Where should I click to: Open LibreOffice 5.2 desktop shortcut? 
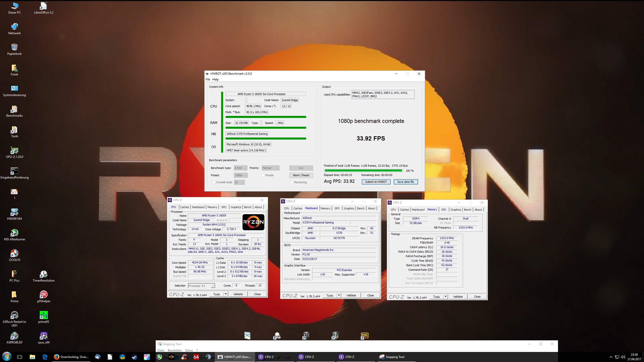44,8
